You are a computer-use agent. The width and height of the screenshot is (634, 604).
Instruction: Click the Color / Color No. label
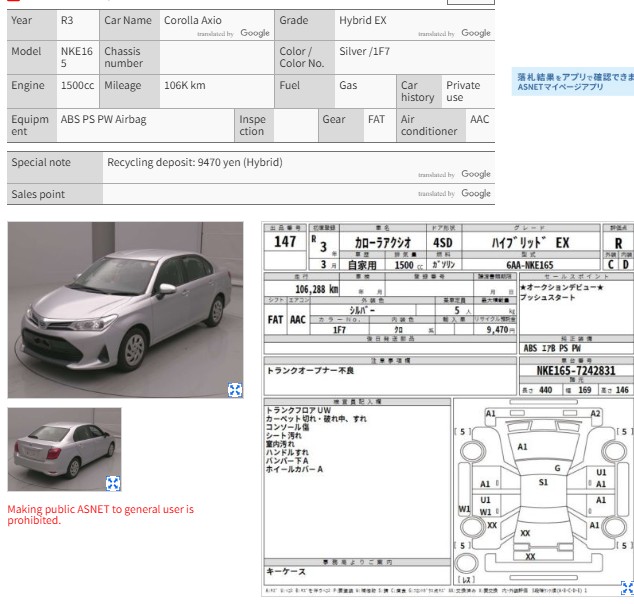point(302,57)
